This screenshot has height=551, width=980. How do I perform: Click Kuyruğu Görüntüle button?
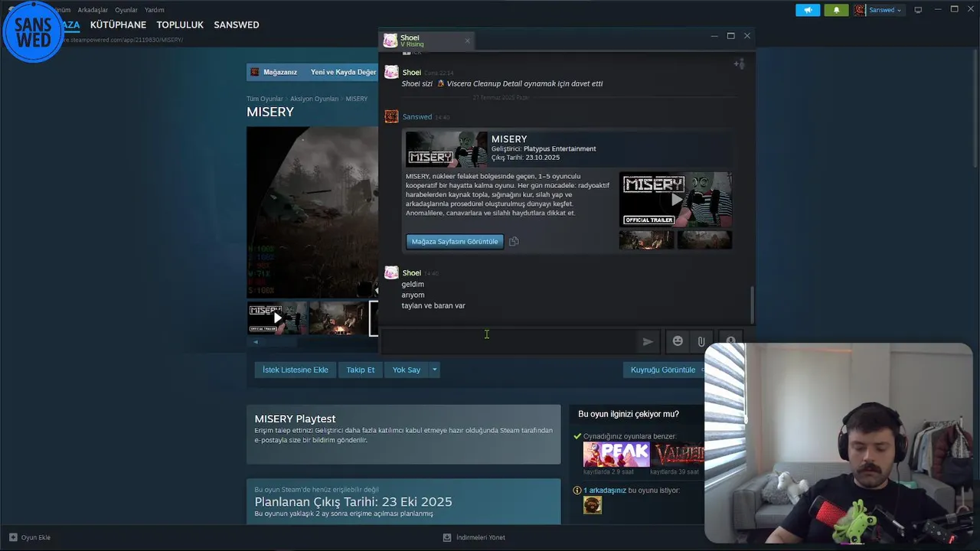663,370
